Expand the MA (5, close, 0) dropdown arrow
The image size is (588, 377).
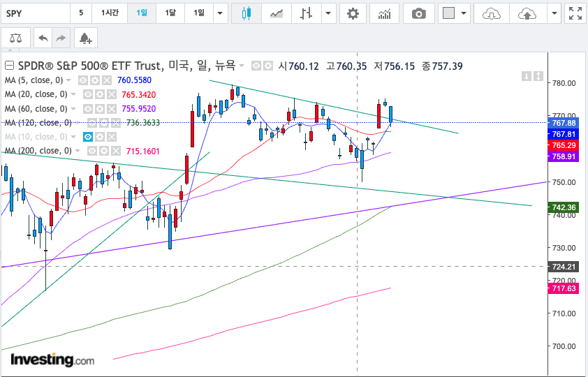point(68,80)
